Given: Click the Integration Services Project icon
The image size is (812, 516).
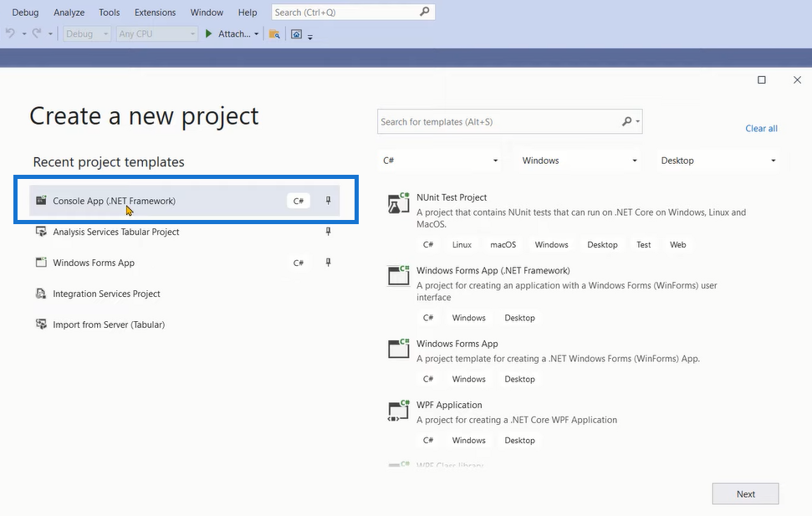Looking at the screenshot, I should coord(41,294).
